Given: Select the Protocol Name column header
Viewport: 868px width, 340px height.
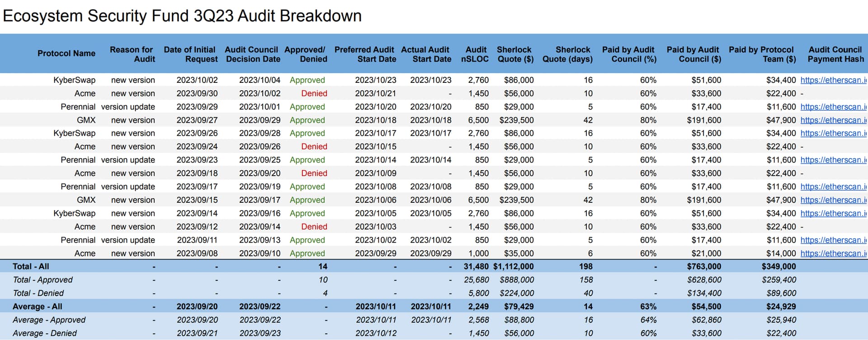Looking at the screenshot, I should tap(66, 53).
